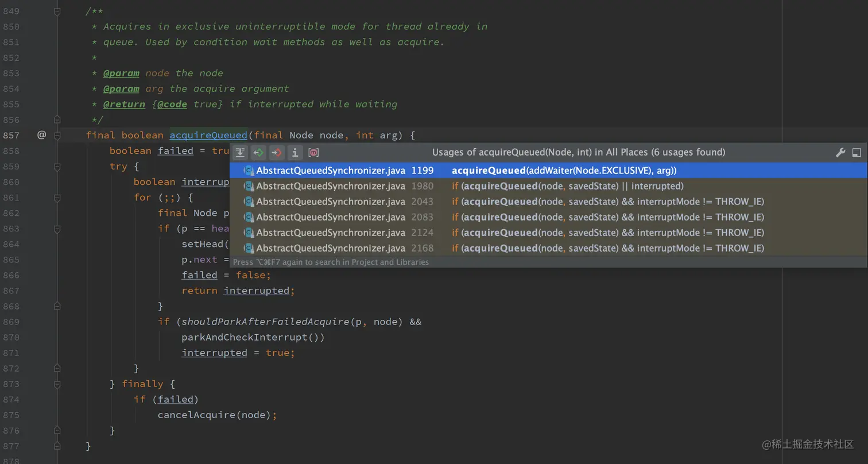The image size is (868, 464).
Task: Click the class file icon on row 1199
Action: pos(249,171)
